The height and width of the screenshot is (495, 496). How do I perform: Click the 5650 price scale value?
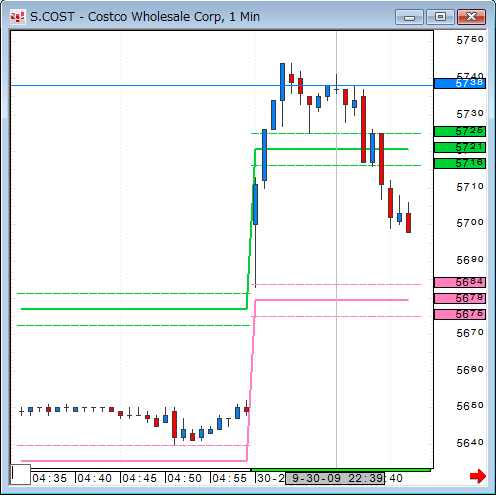point(470,406)
